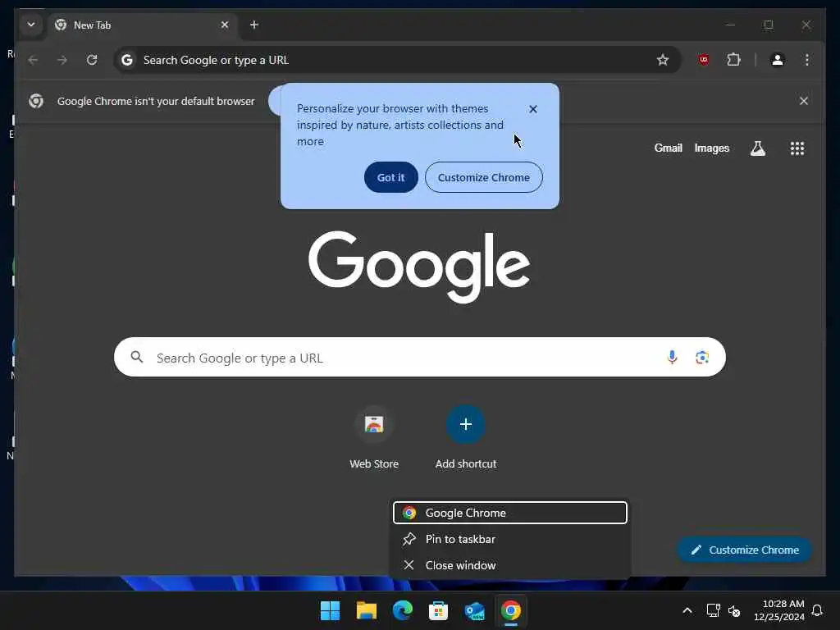Expand hidden system tray icons

click(x=687, y=610)
